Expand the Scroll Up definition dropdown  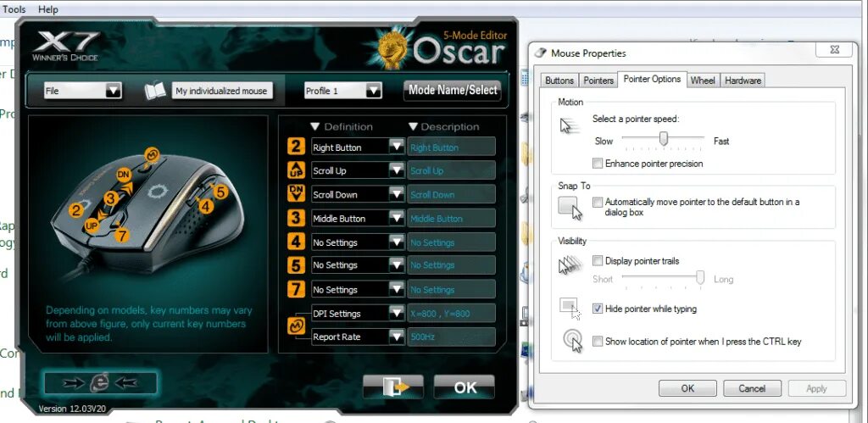tap(397, 170)
